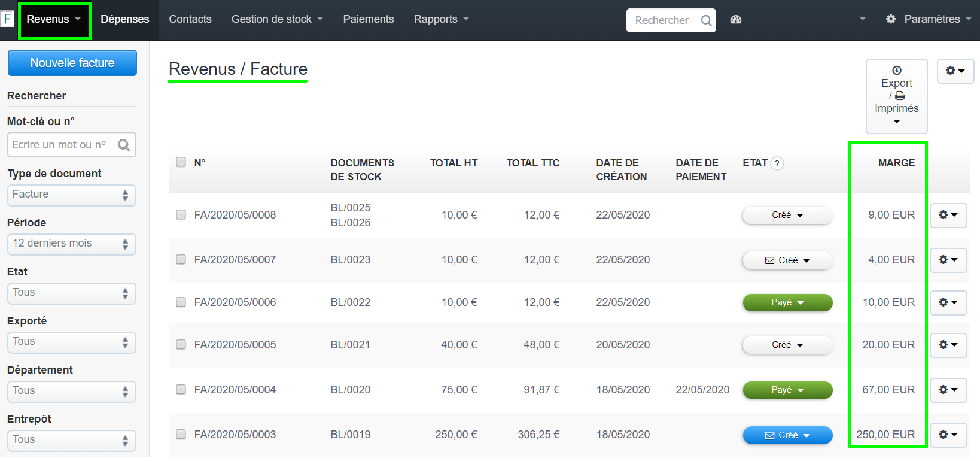Open the Période dropdown showing 12 derniers mois
Viewport: 980px width, 461px height.
point(71,244)
